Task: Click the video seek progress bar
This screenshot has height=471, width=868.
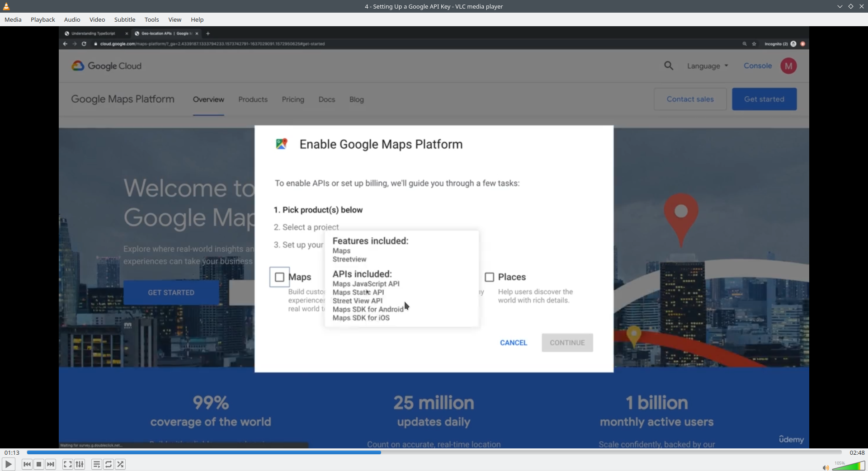Action: (434, 452)
